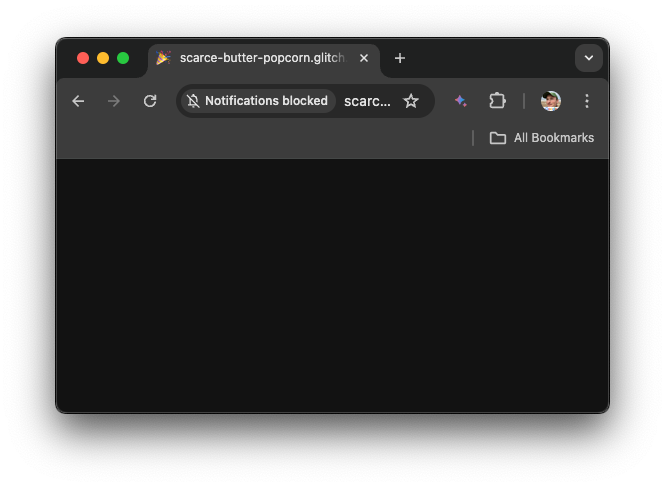The image size is (665, 487).
Task: Close the window with red button
Action: [83, 58]
